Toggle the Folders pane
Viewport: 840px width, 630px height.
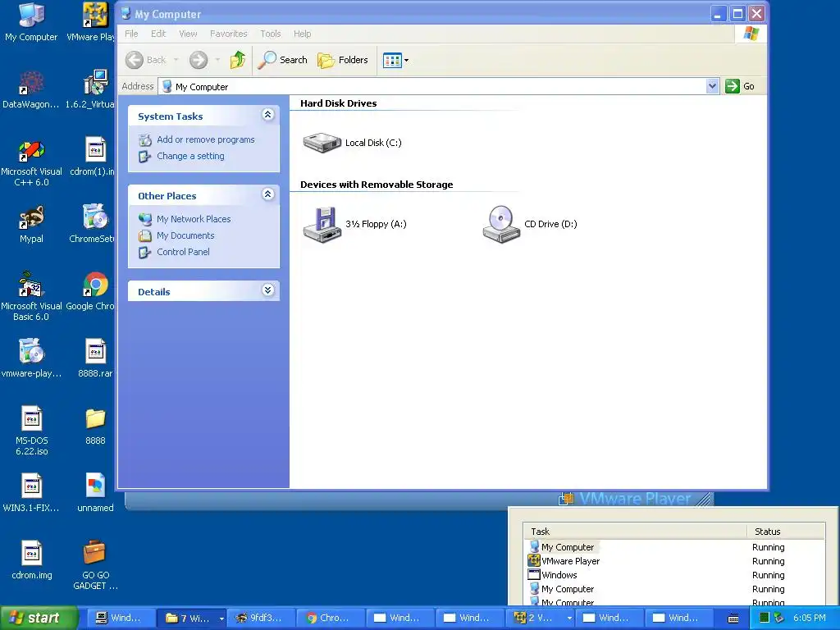pos(343,60)
